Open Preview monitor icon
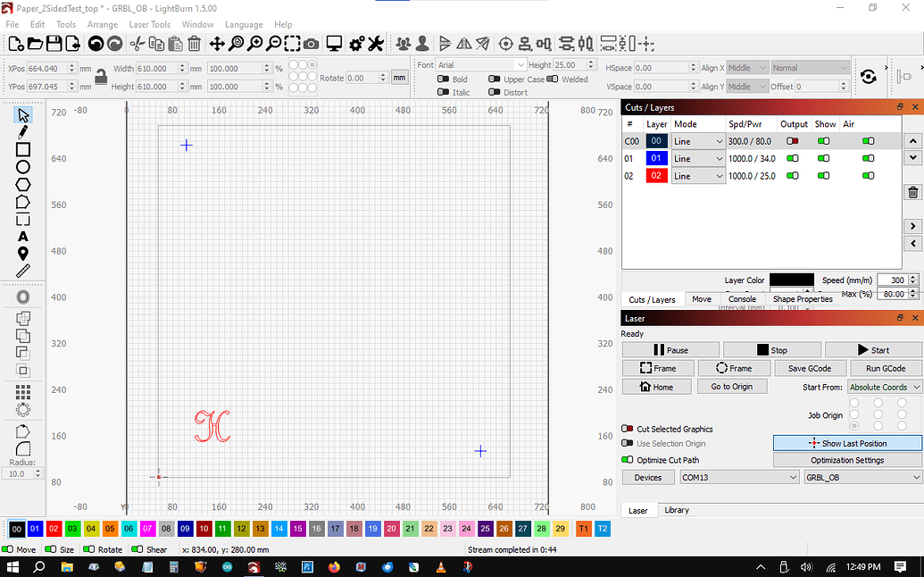 tap(334, 44)
